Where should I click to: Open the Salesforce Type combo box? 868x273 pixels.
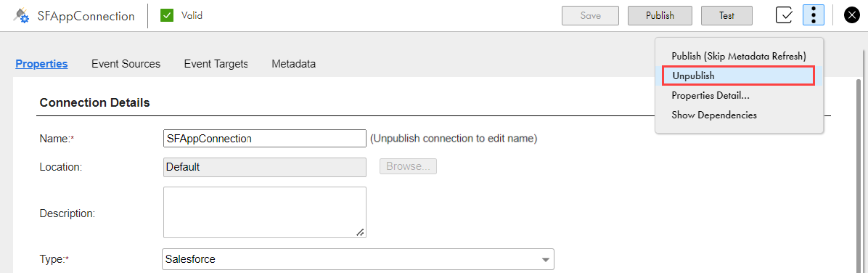358,259
